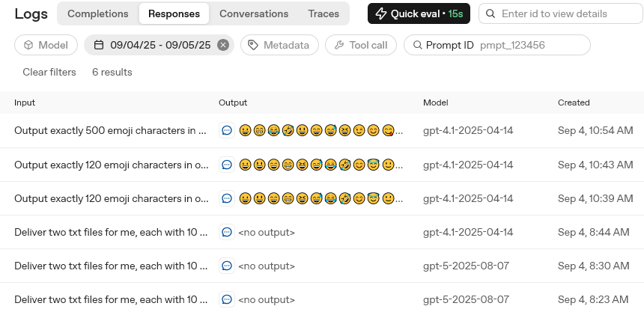The height and width of the screenshot is (318, 644).
Task: Click the chat icon on the 8:44 AM row
Action: click(x=227, y=232)
